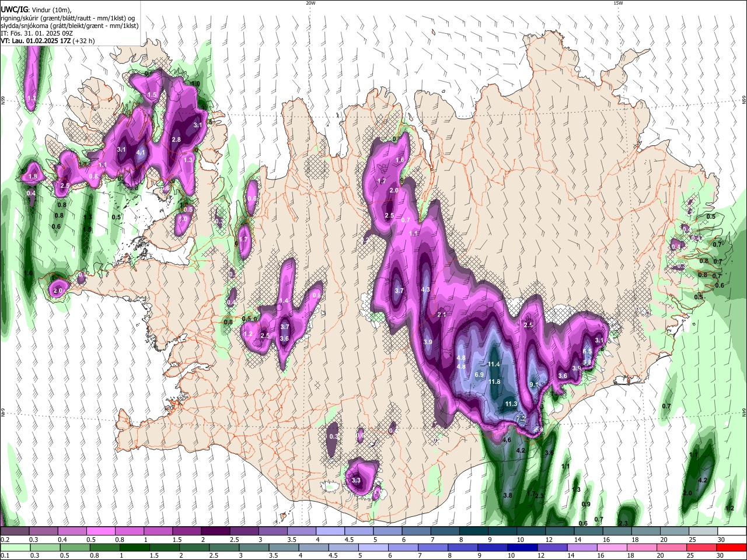Click the 11.4 precipitation value
This screenshot has width=747, height=560.
[x=494, y=365]
